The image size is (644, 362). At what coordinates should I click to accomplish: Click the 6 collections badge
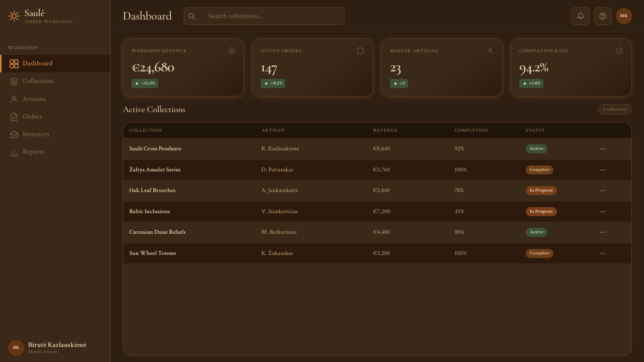615,109
